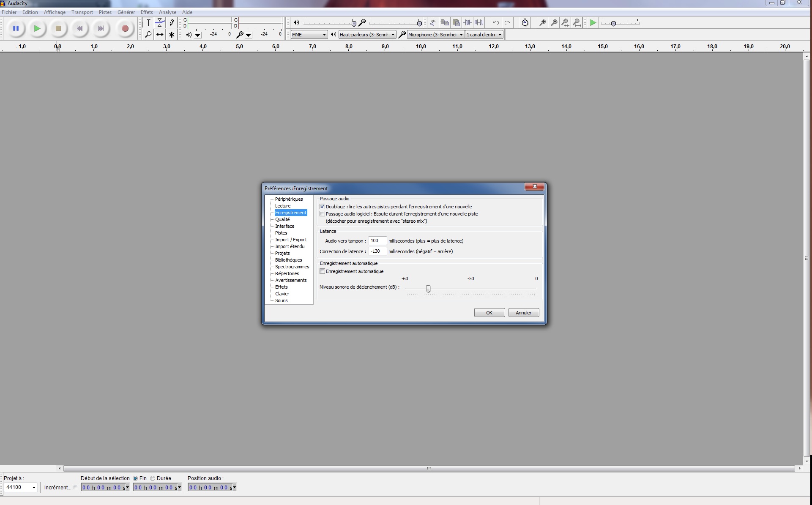Select the Draw pencil tool

pyautogui.click(x=172, y=22)
